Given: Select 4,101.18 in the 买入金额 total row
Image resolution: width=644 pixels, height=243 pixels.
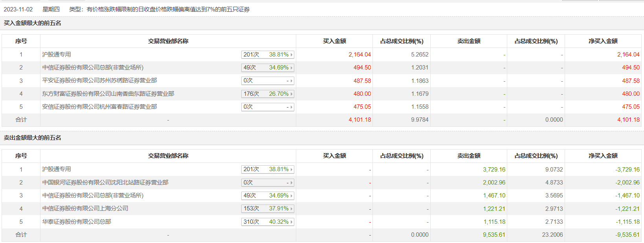Looking at the screenshot, I should [360, 120].
